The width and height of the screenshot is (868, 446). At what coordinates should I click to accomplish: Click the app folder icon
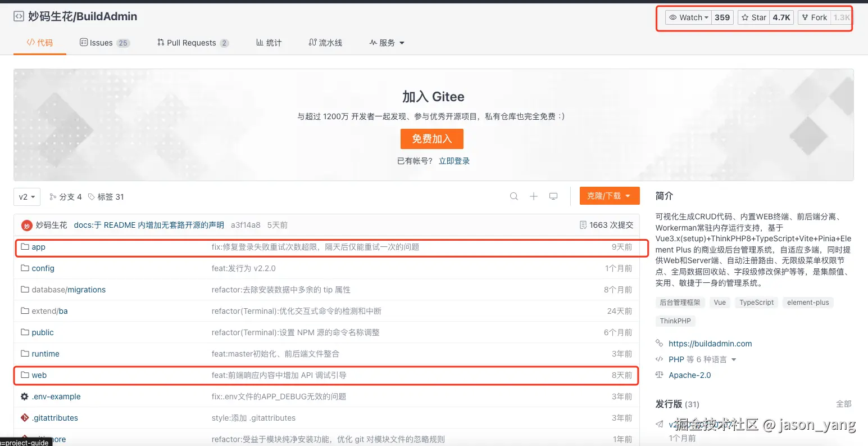point(25,247)
